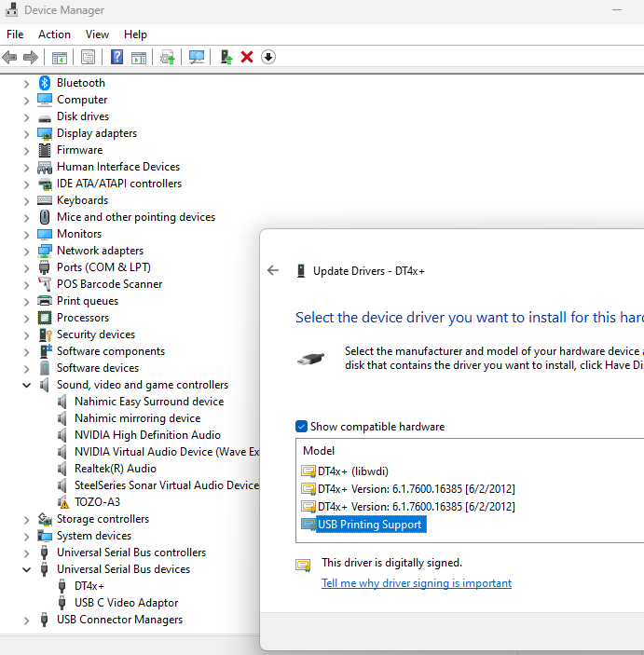Select NVIDIA High Definition Audio device
This screenshot has height=655, width=644.
(147, 435)
